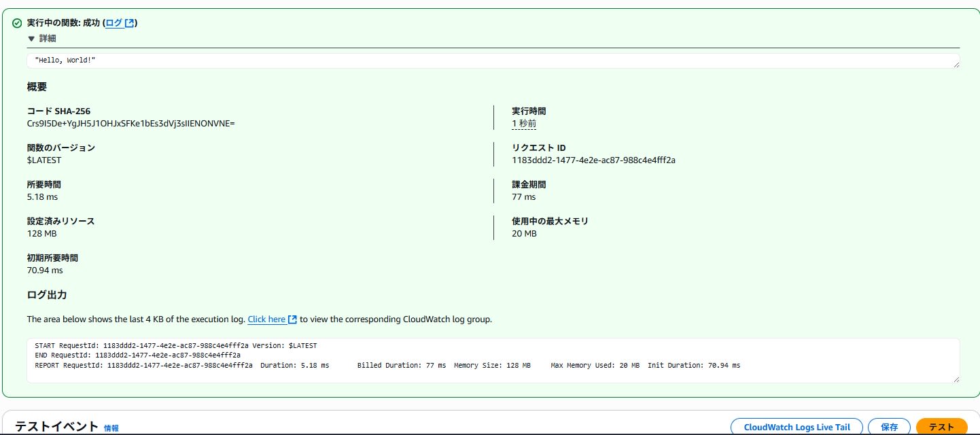Image resolution: width=980 pixels, height=435 pixels.
Task: Click the green success checkmark icon
Action: [17, 23]
